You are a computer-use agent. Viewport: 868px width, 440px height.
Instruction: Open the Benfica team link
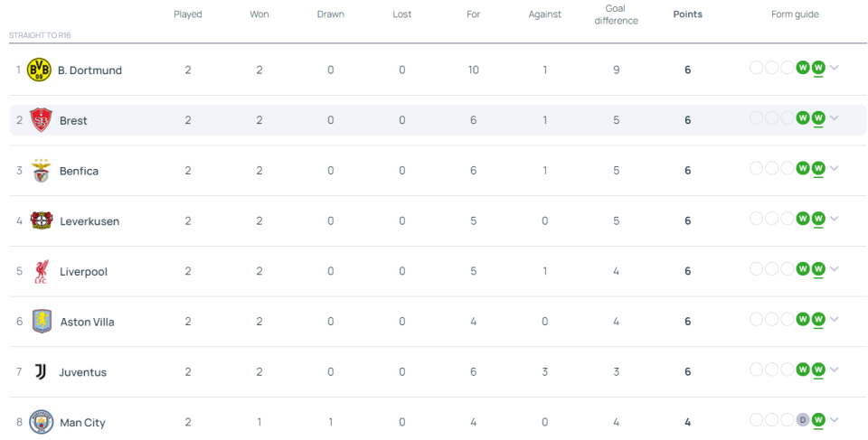pyautogui.click(x=80, y=171)
